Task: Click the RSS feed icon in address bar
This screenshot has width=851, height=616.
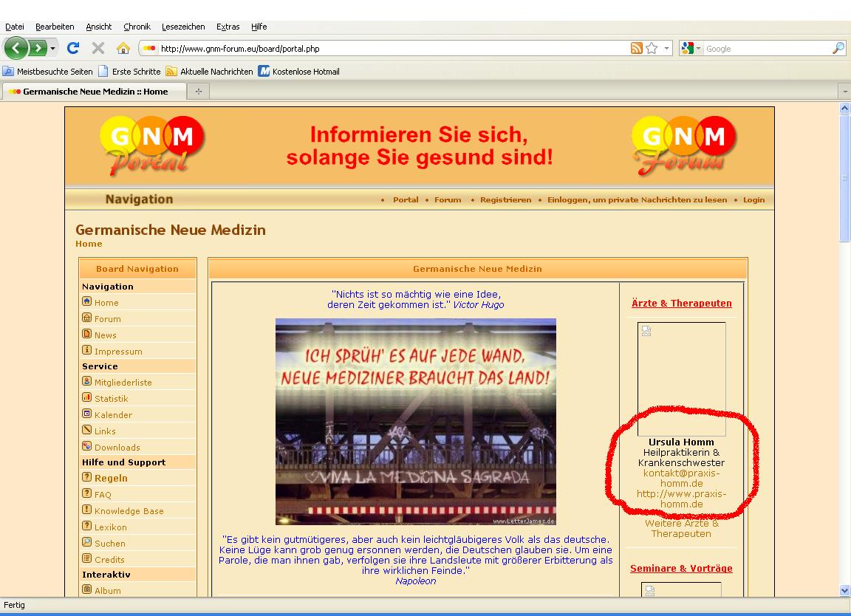Action: click(x=636, y=49)
